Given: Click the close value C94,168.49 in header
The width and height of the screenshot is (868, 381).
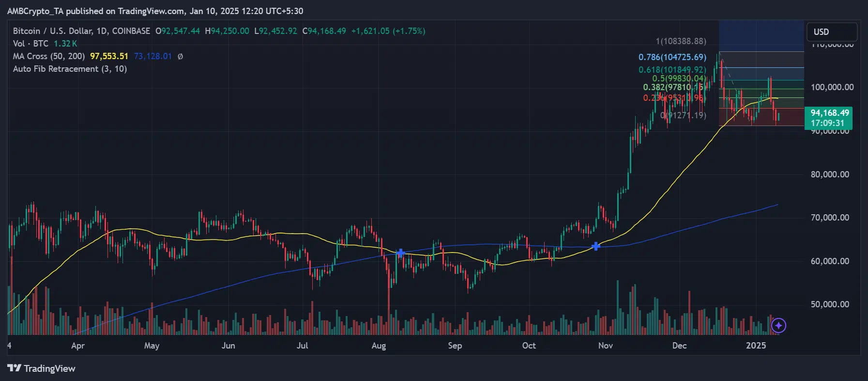Looking at the screenshot, I should point(324,31).
